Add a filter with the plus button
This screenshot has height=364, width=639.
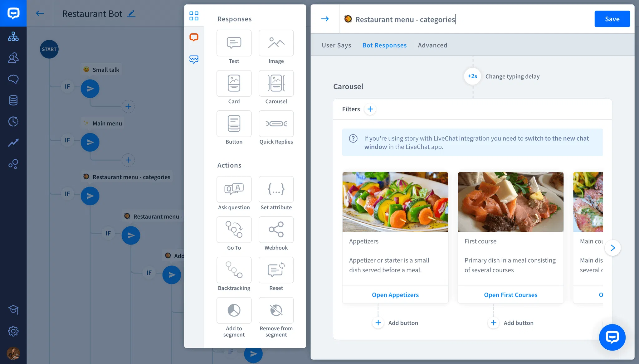[370, 109]
